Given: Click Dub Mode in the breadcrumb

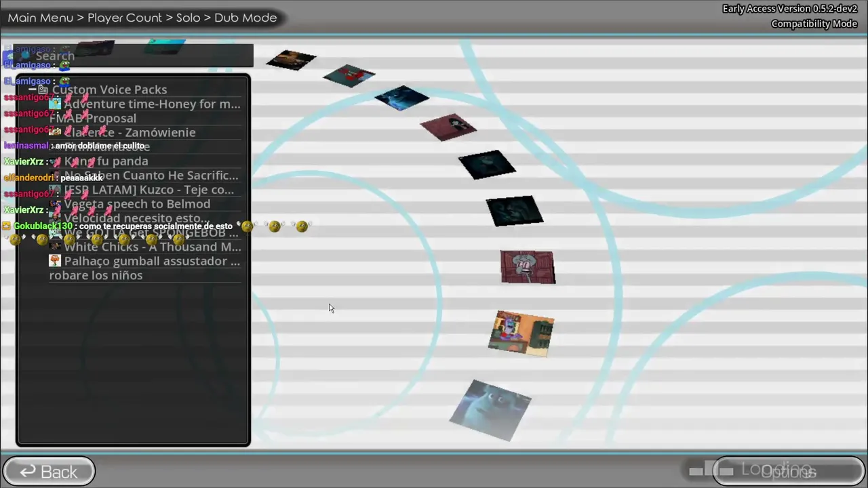Looking at the screenshot, I should [x=245, y=18].
